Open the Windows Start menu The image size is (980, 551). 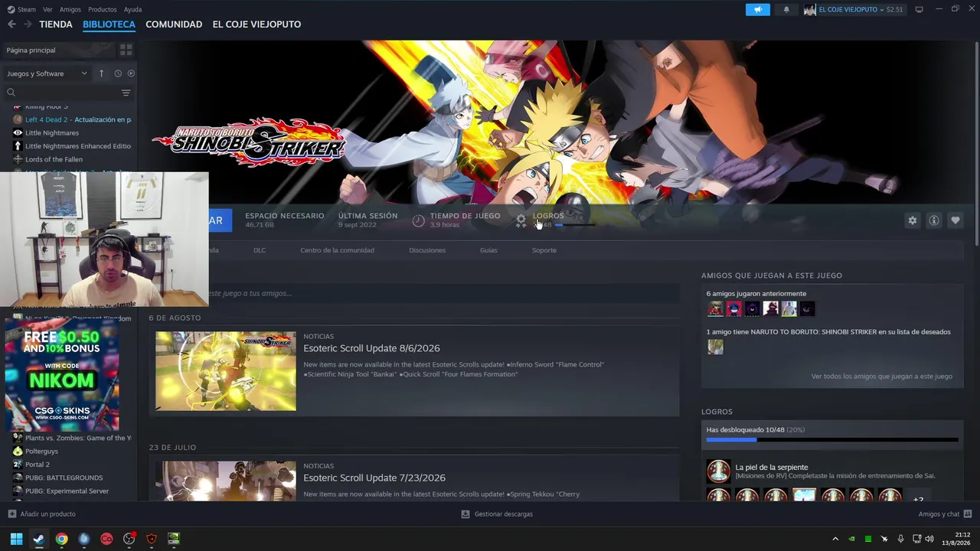click(16, 539)
